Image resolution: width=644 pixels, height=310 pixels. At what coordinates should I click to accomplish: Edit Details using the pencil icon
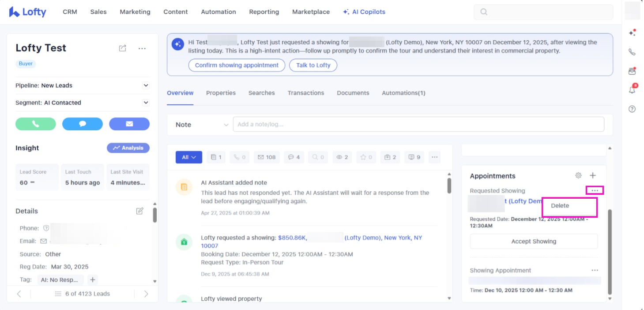(x=140, y=211)
